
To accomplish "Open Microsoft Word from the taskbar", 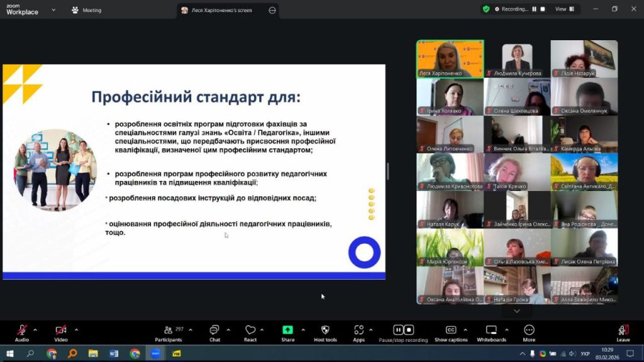I will pyautogui.click(x=114, y=354).
